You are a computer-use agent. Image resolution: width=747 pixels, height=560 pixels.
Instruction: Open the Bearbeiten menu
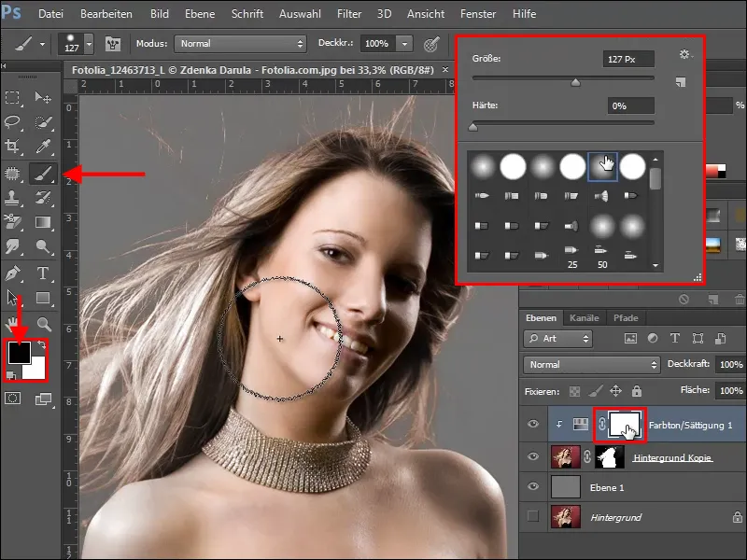click(x=106, y=14)
